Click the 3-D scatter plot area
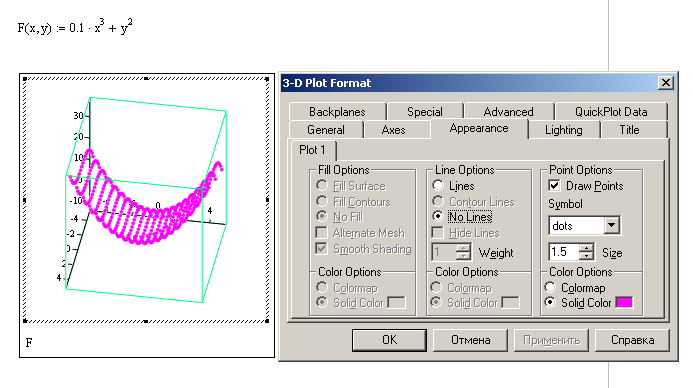 click(146, 200)
